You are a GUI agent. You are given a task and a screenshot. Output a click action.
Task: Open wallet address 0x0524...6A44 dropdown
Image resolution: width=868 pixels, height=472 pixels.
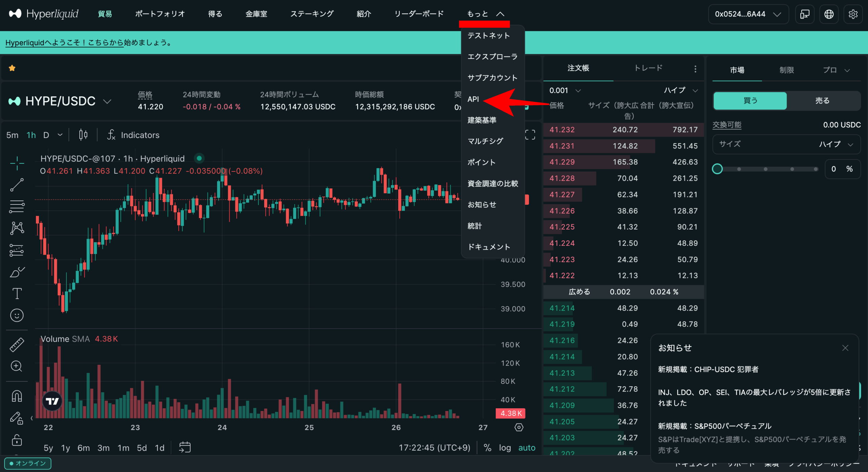(x=748, y=14)
